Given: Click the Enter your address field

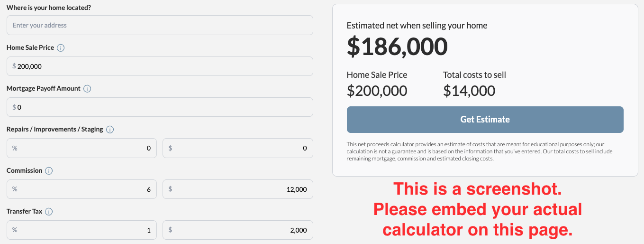Looking at the screenshot, I should 160,25.
